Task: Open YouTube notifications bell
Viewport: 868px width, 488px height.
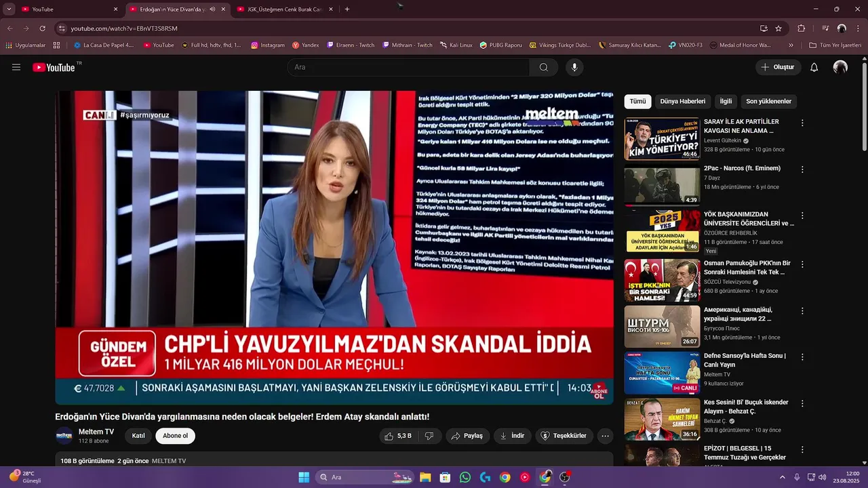Action: tap(814, 67)
